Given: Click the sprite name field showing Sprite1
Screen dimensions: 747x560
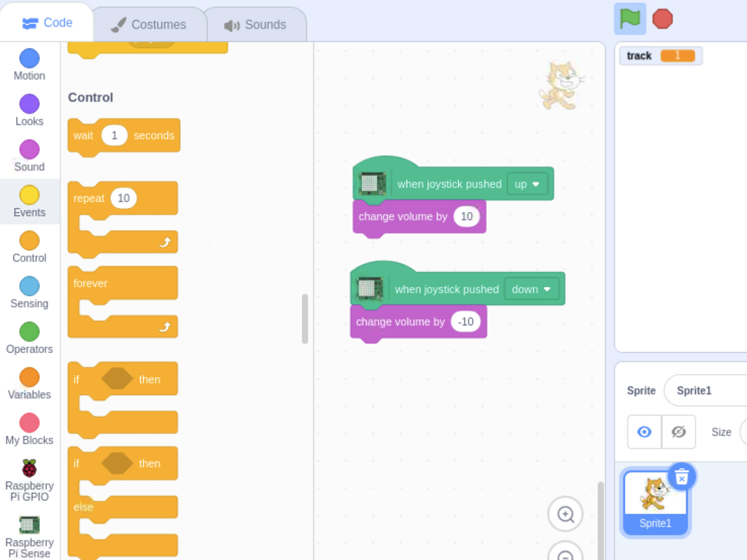Looking at the screenshot, I should [705, 391].
